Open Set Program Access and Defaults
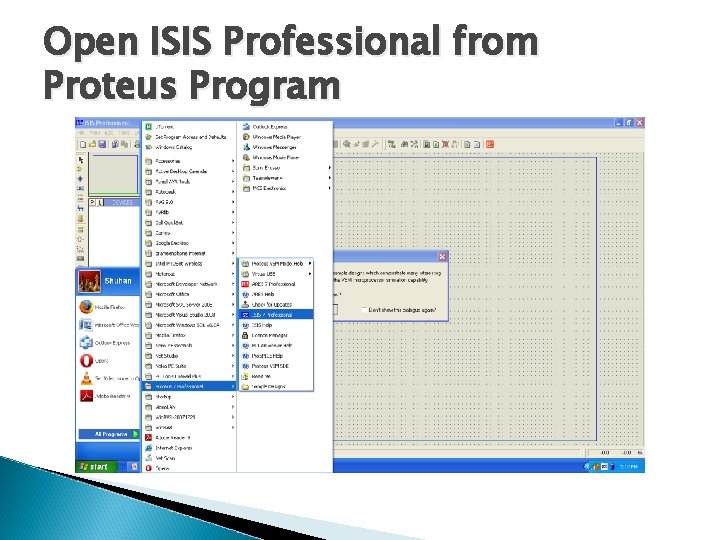Viewport: 720px width, 540px height. pyautogui.click(x=189, y=137)
